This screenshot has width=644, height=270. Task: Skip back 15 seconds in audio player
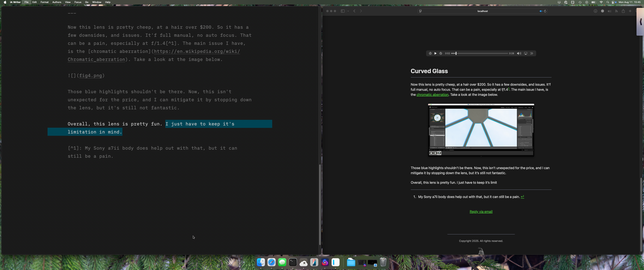click(430, 53)
